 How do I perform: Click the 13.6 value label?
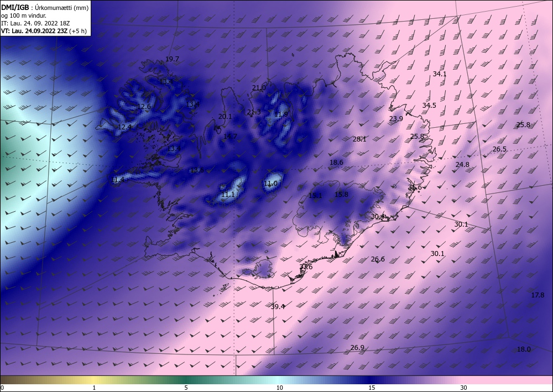(x=197, y=170)
